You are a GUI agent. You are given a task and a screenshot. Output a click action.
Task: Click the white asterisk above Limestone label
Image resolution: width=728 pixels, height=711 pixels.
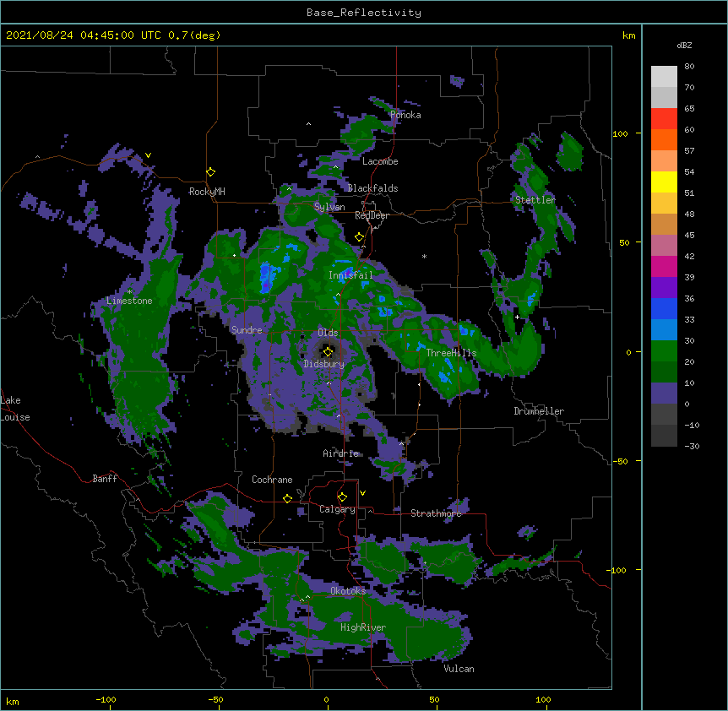click(x=129, y=292)
